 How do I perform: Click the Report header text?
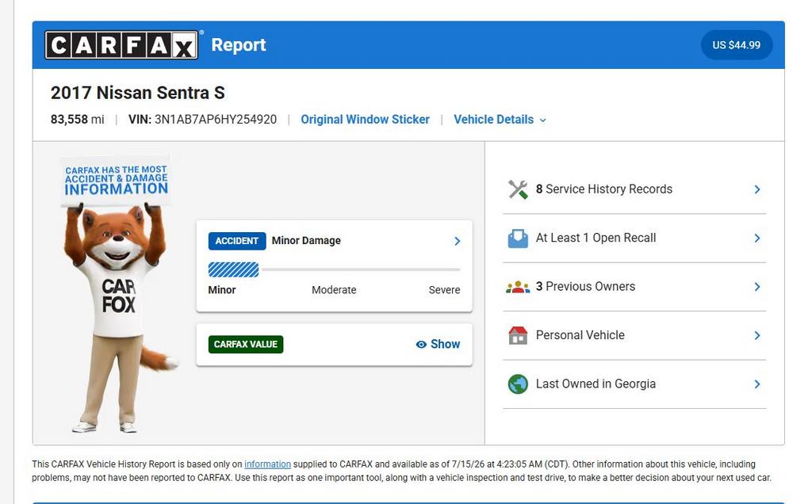coord(239,45)
